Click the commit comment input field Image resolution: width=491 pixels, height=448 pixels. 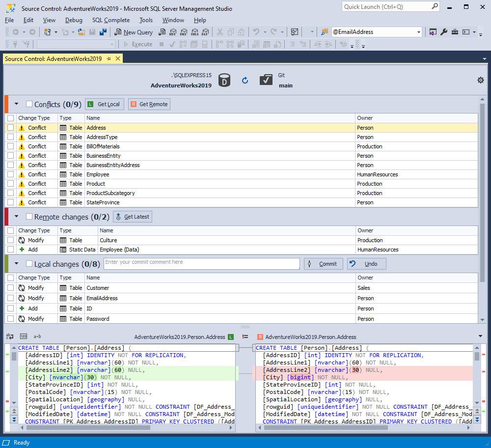pyautogui.click(x=202, y=263)
